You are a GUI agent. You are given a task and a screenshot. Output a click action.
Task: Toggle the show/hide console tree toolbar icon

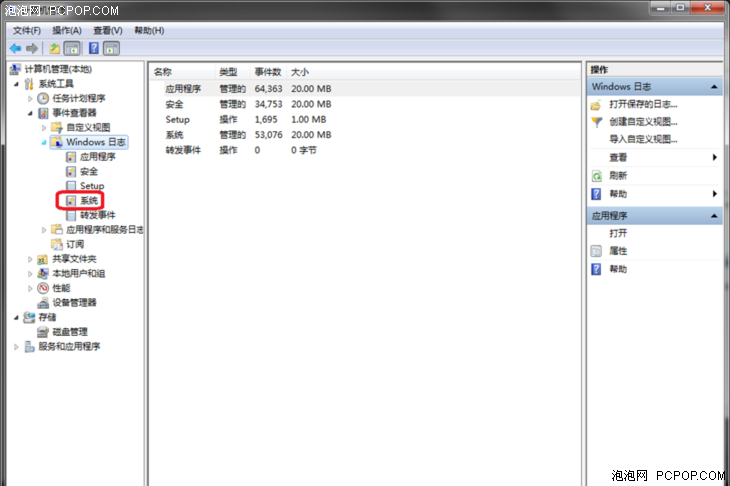(72, 48)
